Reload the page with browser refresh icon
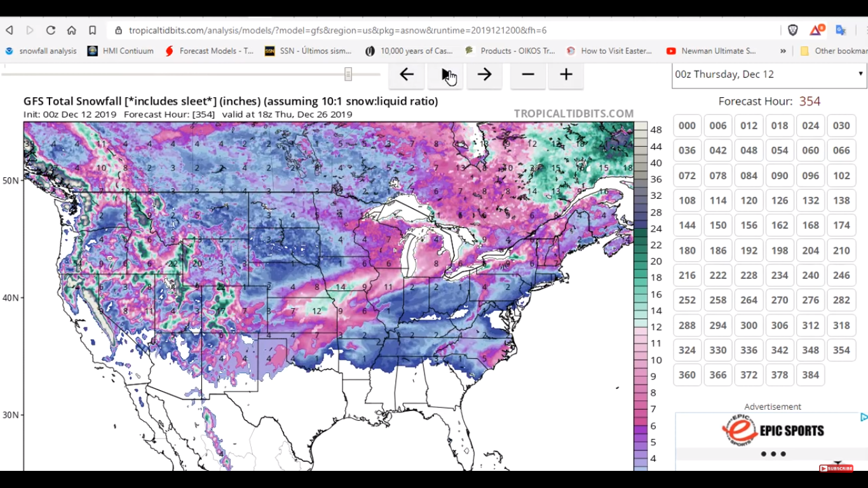Viewport: 868px width, 488px height. [51, 30]
